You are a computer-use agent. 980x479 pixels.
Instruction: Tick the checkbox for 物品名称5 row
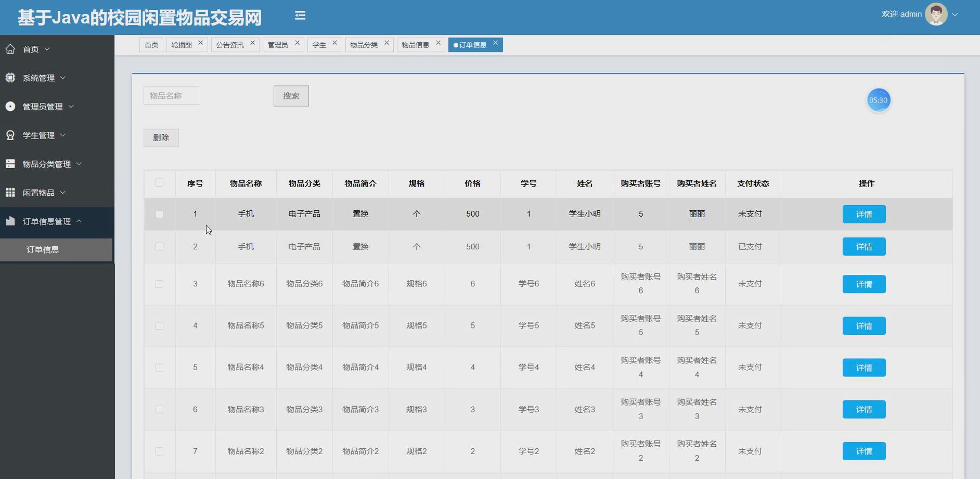tap(159, 326)
